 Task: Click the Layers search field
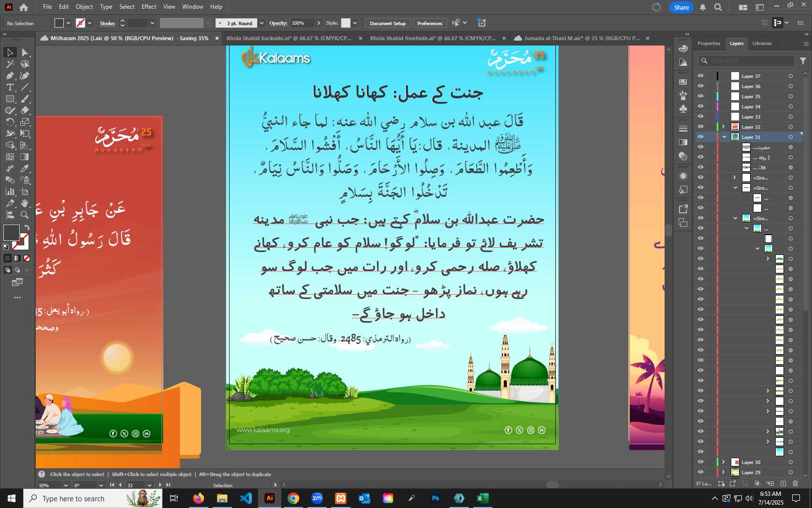pyautogui.click(x=747, y=61)
